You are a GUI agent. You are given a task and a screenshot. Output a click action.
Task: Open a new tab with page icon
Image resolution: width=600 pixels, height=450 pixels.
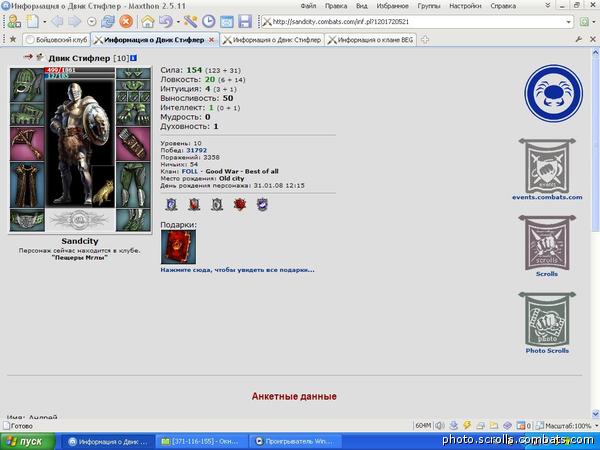pos(33,21)
